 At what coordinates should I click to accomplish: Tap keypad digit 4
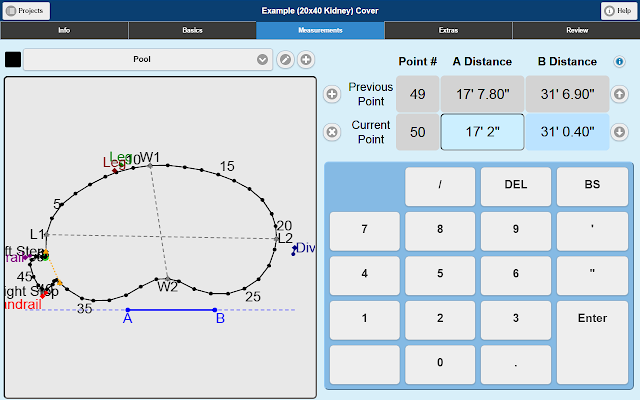(x=364, y=276)
